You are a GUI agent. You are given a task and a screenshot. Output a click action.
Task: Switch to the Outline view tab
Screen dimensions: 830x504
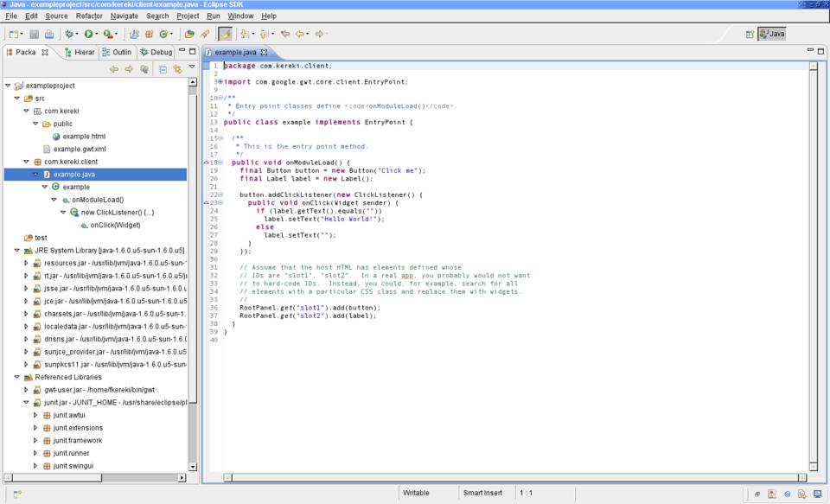click(117, 52)
